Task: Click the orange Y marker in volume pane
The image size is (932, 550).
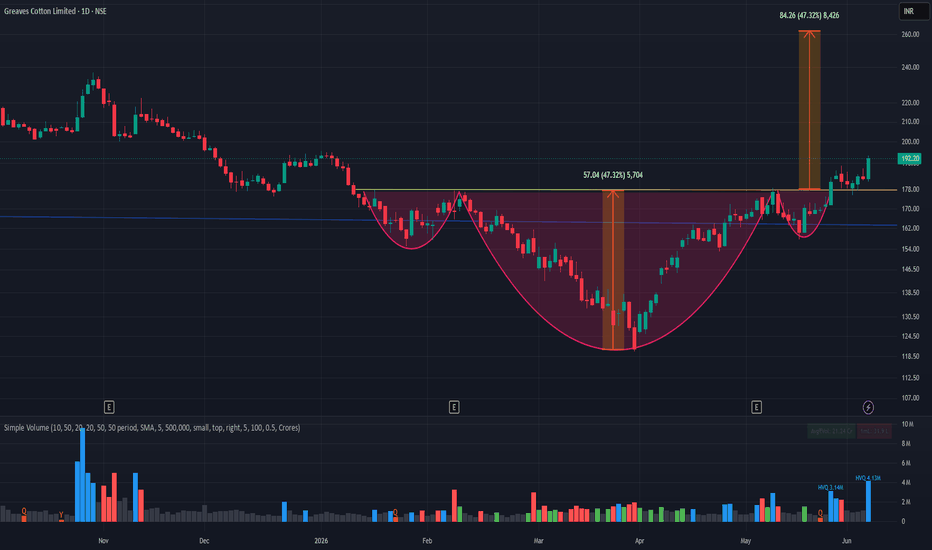Action: tap(61, 516)
